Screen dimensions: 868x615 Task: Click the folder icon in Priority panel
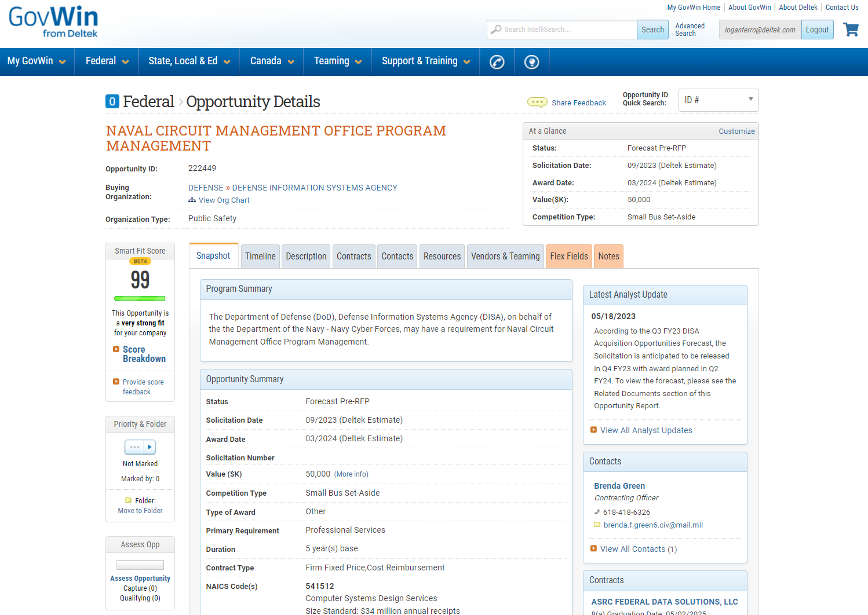coord(129,500)
